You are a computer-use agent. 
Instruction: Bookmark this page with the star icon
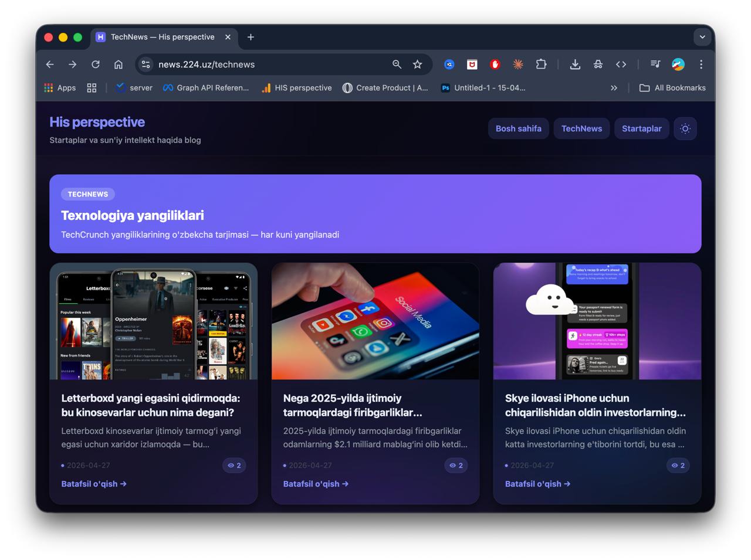pyautogui.click(x=417, y=65)
